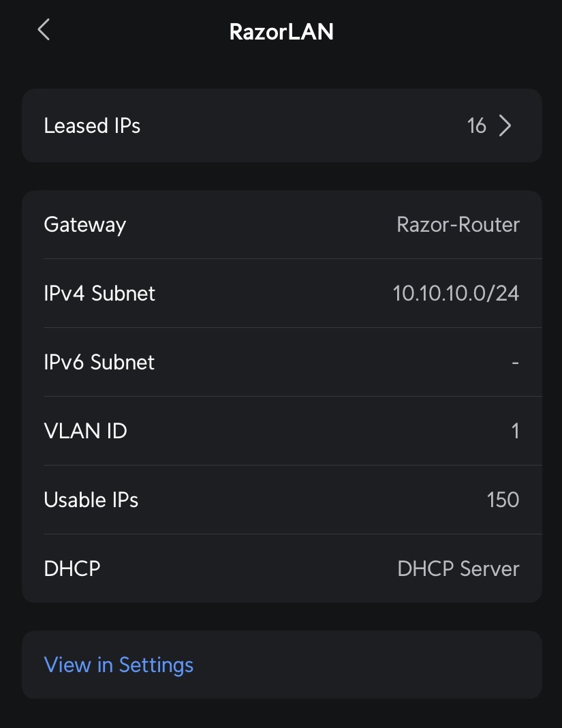Screen dimensions: 562x728
Task: Select the IPv6 Subnet label
Action: pos(99,363)
